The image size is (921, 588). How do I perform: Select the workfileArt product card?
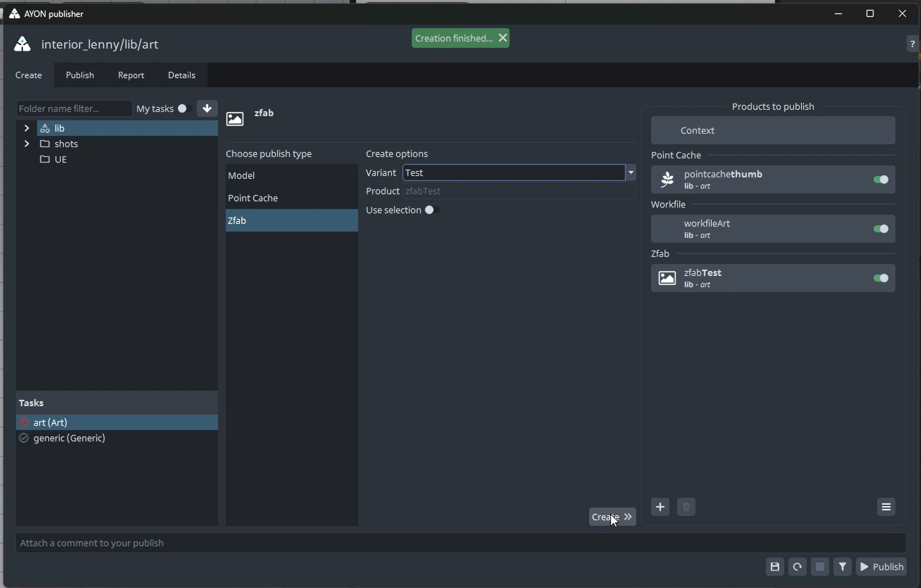coord(773,229)
